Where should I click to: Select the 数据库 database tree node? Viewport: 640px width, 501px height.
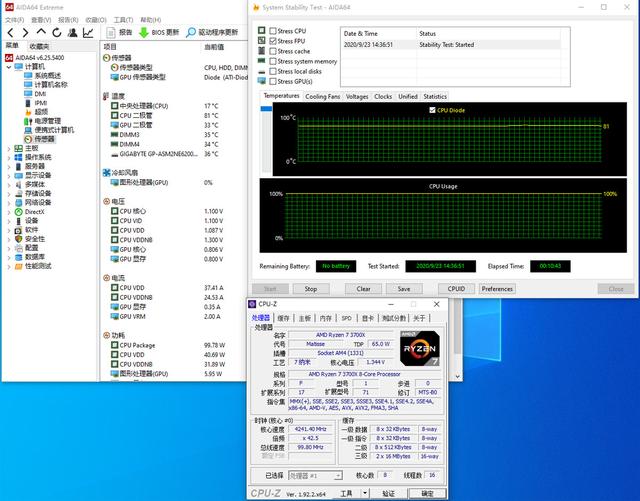click(x=30, y=257)
